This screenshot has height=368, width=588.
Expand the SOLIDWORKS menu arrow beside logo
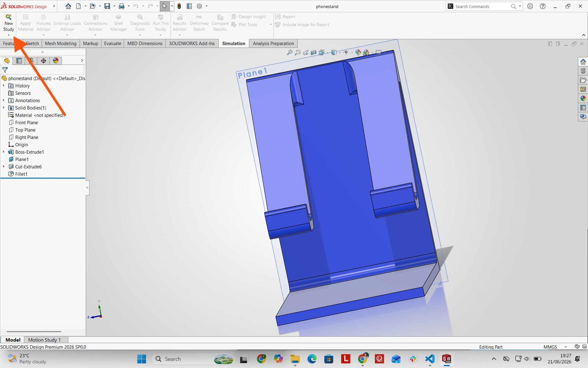click(54, 6)
